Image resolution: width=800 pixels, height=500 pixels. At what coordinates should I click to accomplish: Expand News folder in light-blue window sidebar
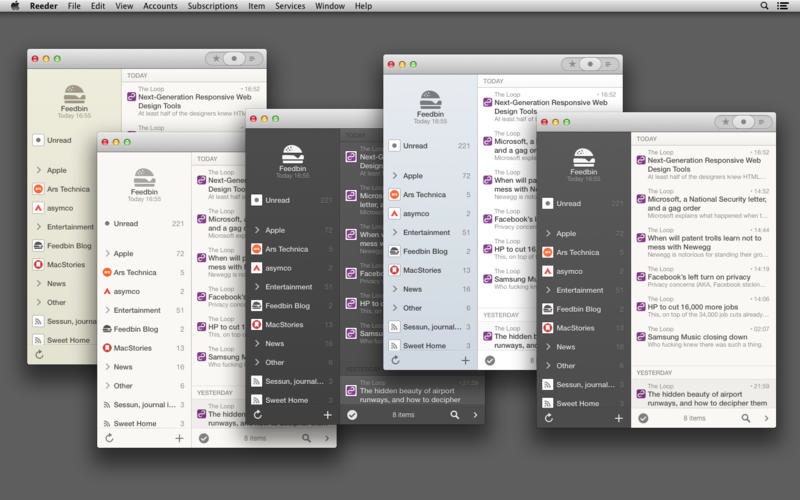[395, 289]
